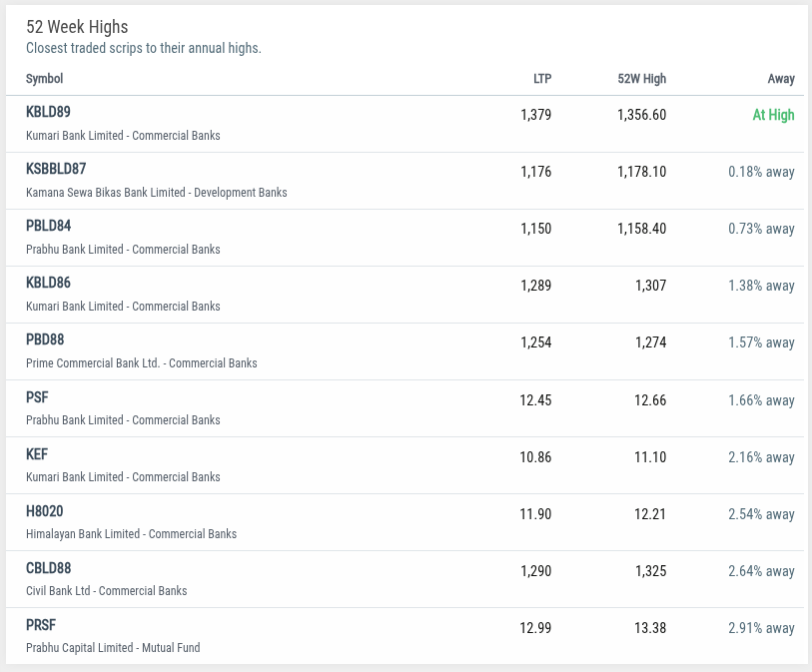Viewport: 812px width, 672px height.
Task: Click the green At High label
Action: (773, 115)
